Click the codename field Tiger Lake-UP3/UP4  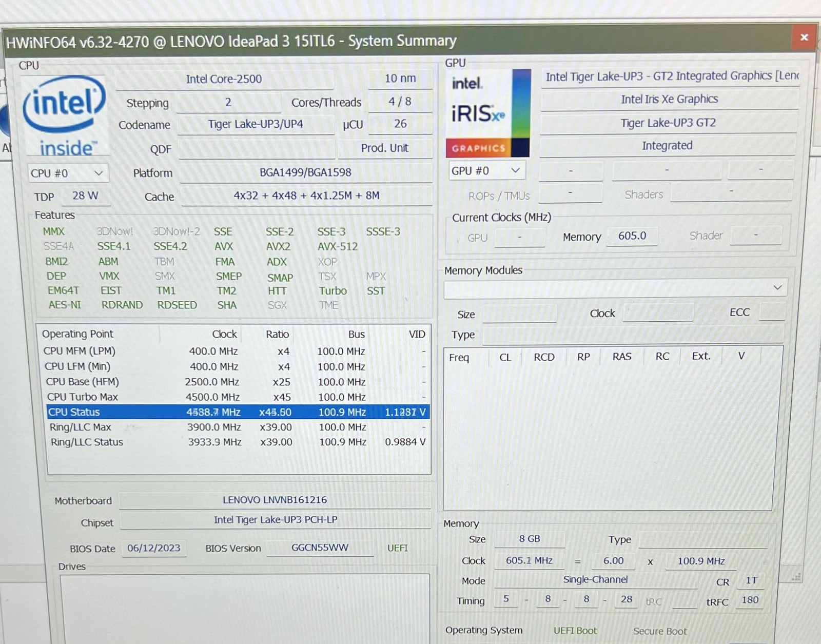coord(256,124)
